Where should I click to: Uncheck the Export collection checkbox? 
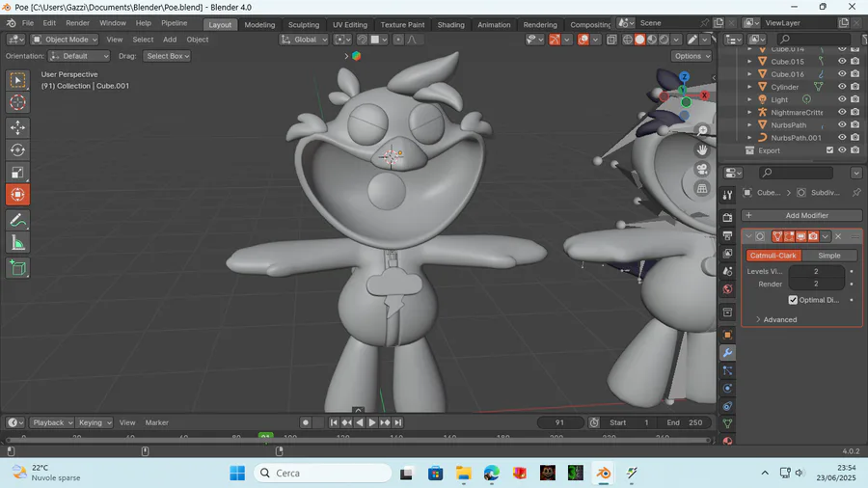(x=829, y=149)
